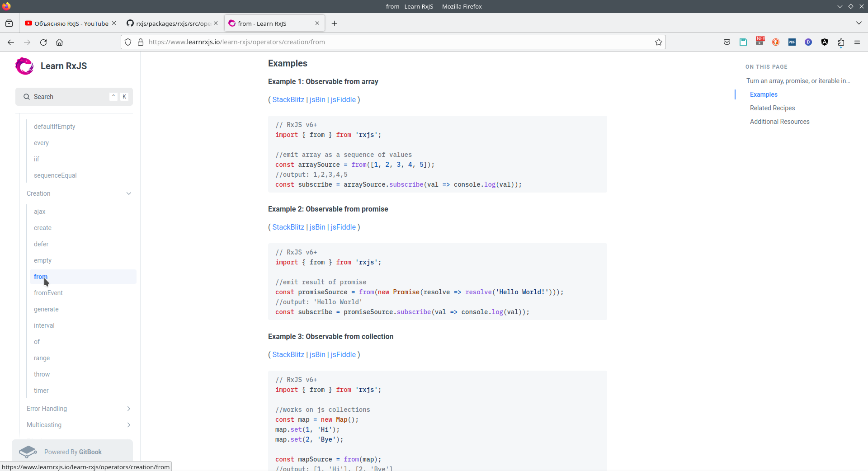
Task: Collapse the Creation section in sidebar
Action: (x=129, y=193)
